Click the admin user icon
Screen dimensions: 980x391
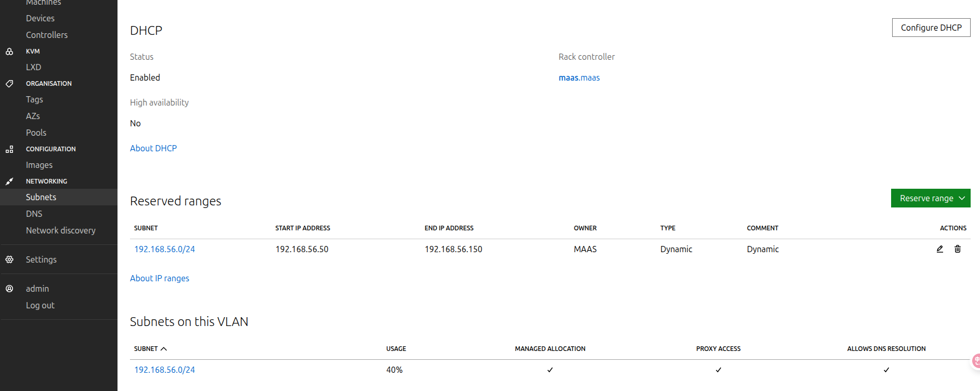(9, 289)
